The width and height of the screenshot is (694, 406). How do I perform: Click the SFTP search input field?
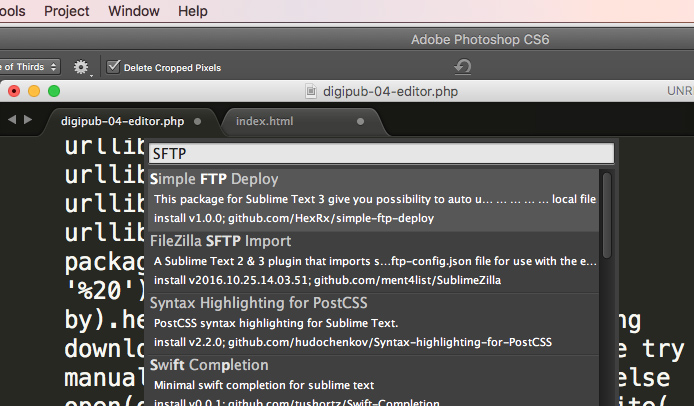[379, 154]
